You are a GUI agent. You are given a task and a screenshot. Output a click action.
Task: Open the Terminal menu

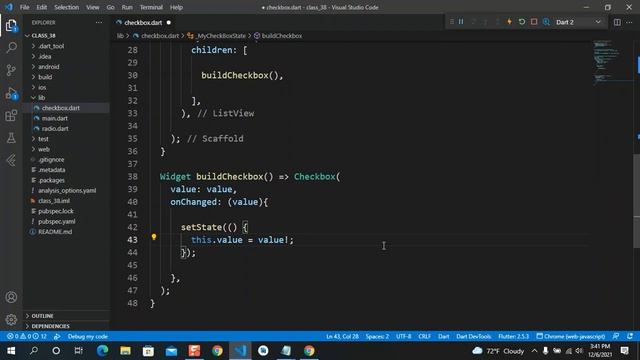151,7
